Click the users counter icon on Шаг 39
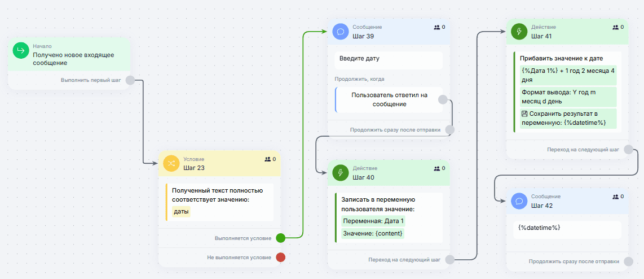This screenshot has height=279, width=644. [x=436, y=27]
